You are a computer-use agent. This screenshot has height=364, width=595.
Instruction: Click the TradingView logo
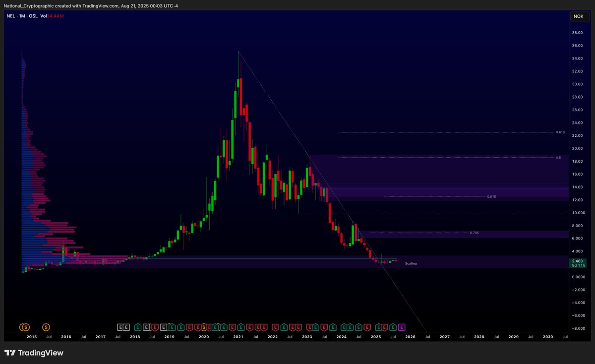[34, 353]
